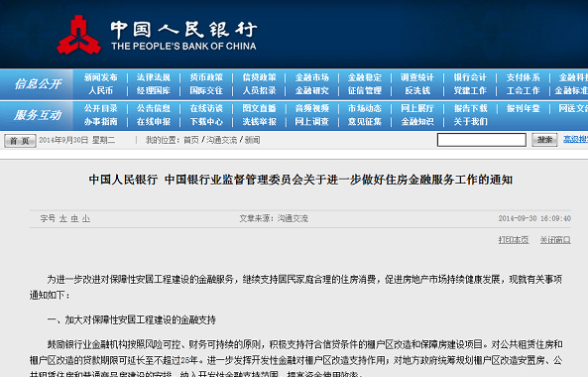This screenshot has width=588, height=377.
Task: Go to 银行会计 section
Action: click(x=470, y=77)
